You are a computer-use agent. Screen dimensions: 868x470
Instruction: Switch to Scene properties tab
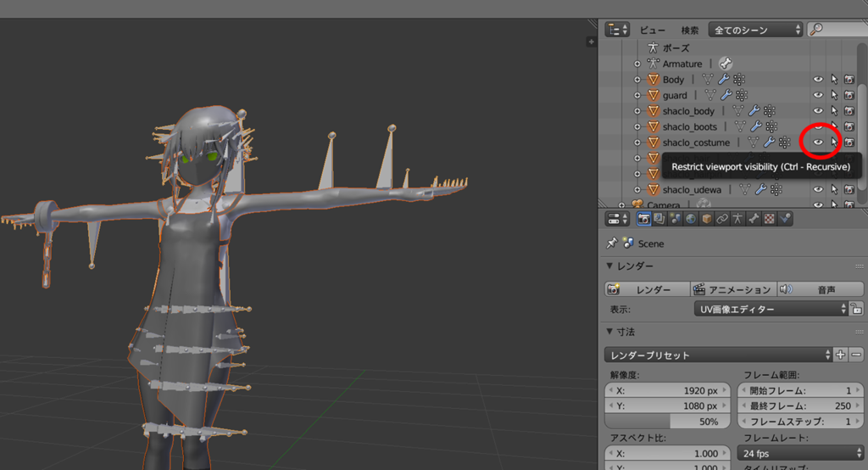[x=675, y=219]
